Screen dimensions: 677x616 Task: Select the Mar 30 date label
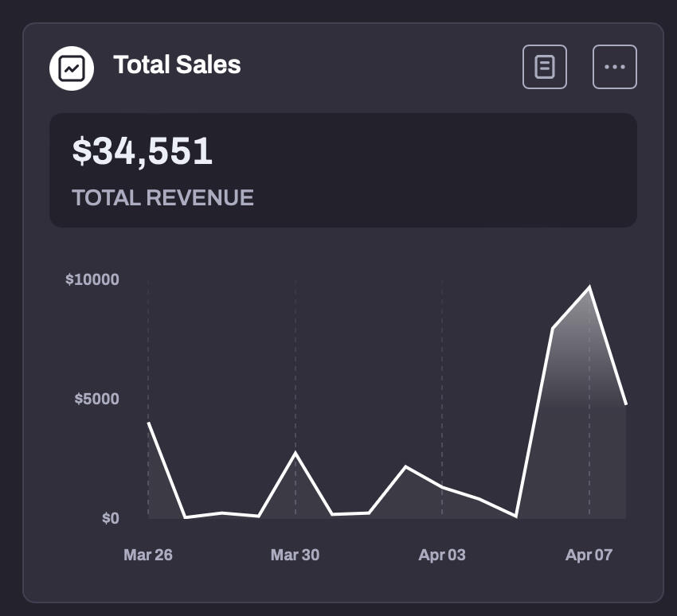(x=295, y=555)
